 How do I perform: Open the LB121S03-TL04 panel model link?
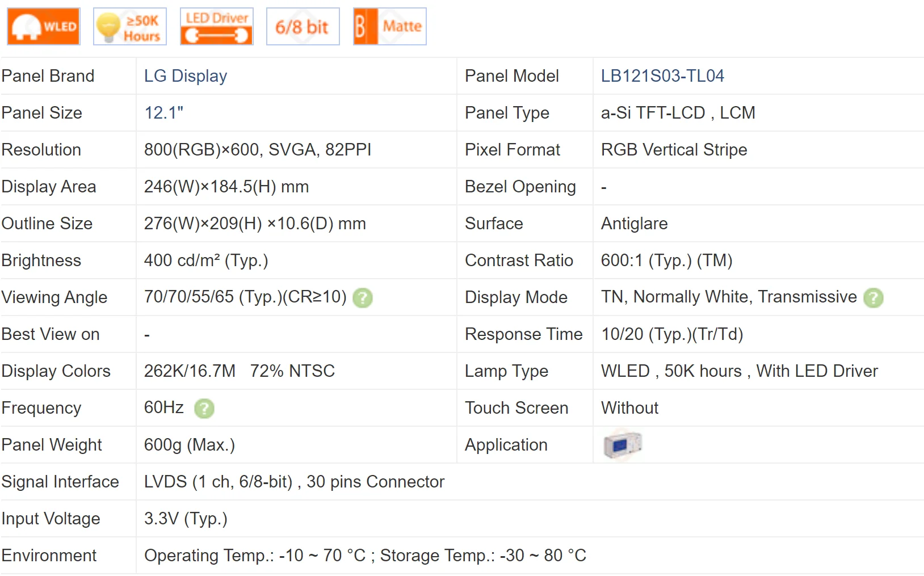coord(662,76)
